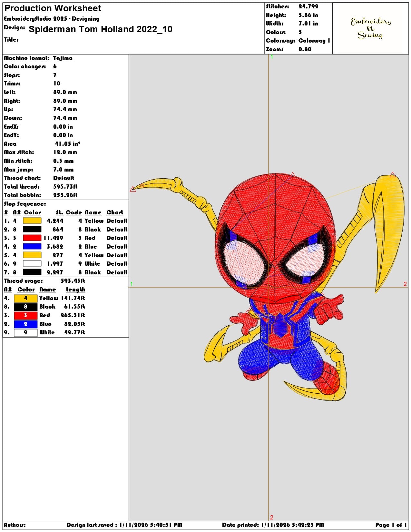The height and width of the screenshot is (532, 411).
Task: Click the red swatch in stop sequence row 3
Action: point(32,238)
